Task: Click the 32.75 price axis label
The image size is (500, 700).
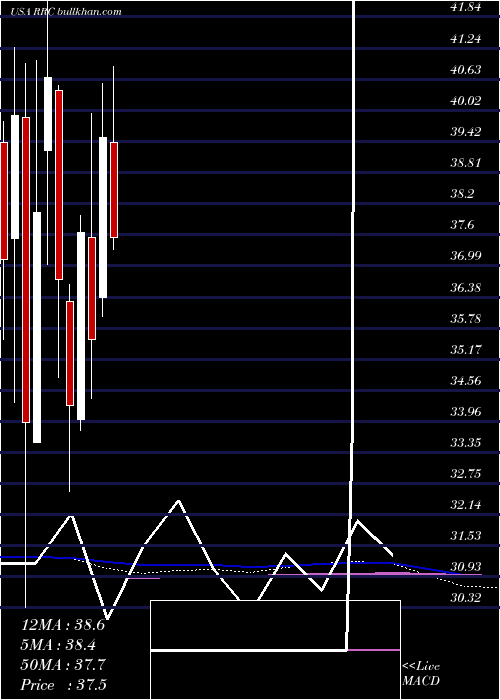Action: click(466, 473)
